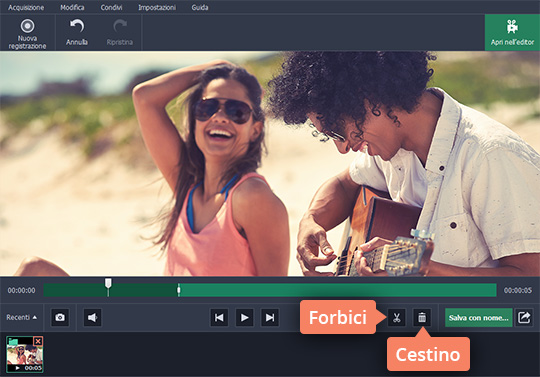Click the video preview area
Screen dimensions: 540x377
coord(270,164)
